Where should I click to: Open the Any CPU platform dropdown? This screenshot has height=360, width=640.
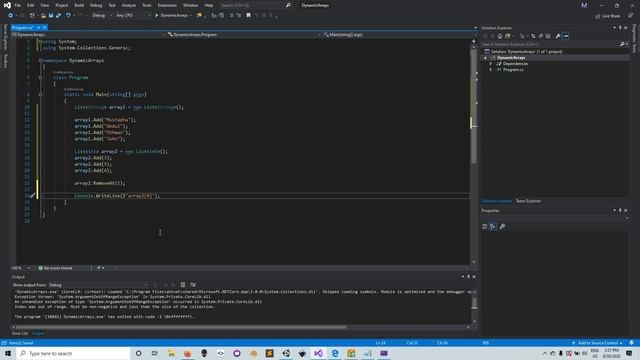coord(133,16)
